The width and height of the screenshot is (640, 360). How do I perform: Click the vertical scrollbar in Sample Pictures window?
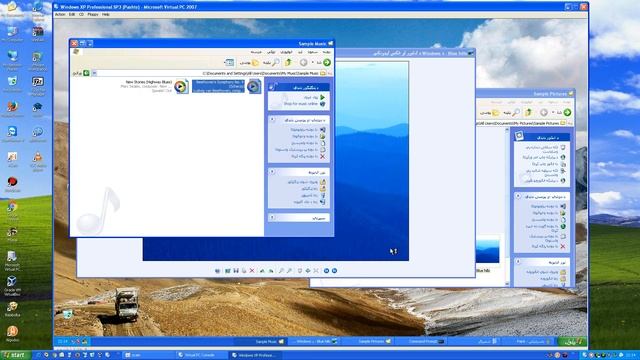tap(507, 207)
